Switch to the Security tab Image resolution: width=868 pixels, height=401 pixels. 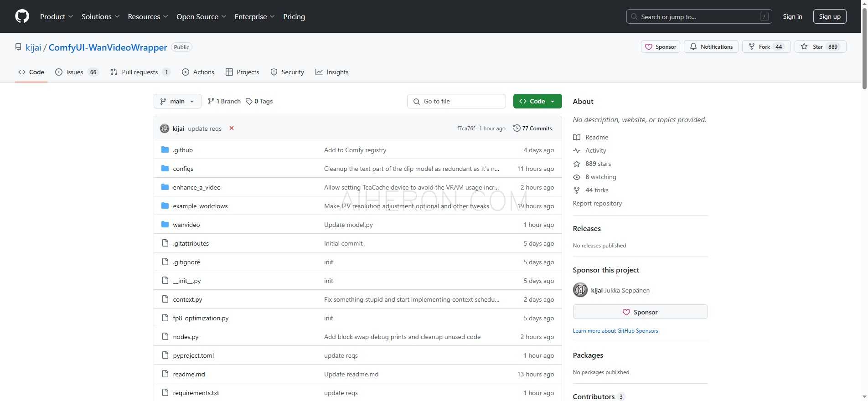tap(287, 72)
